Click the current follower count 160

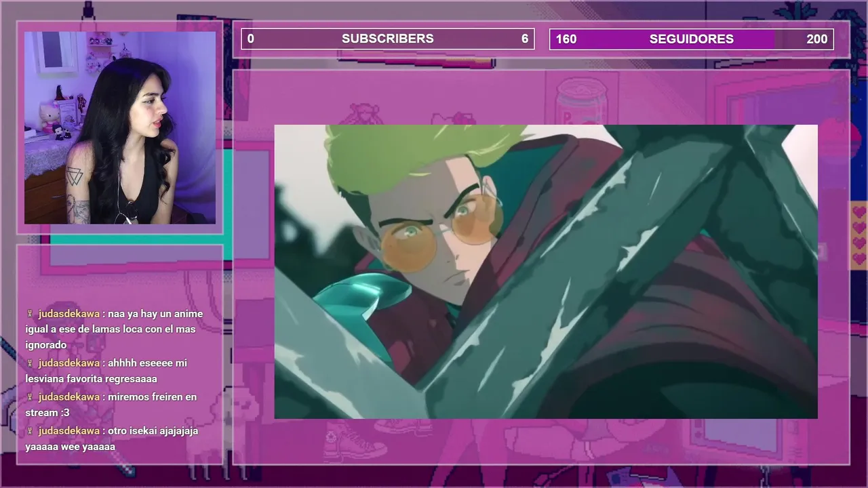point(566,39)
